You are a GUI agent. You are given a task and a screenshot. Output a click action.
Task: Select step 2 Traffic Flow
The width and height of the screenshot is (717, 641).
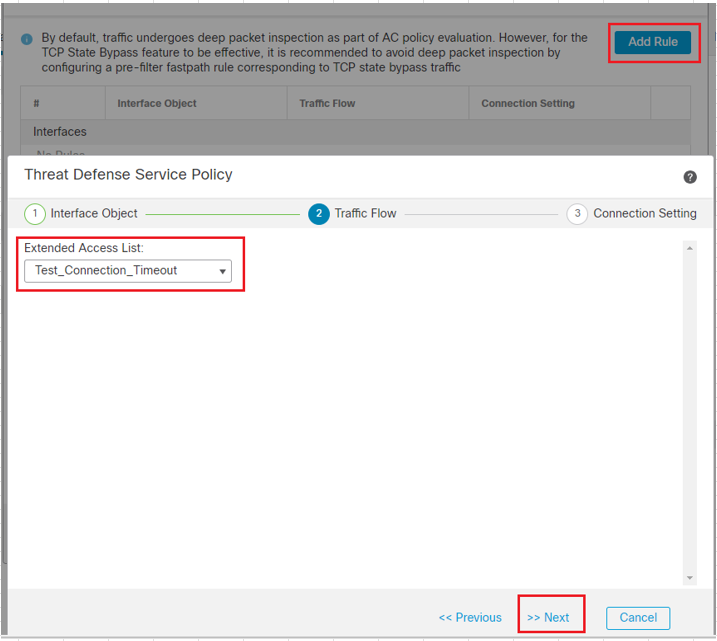[x=353, y=214]
